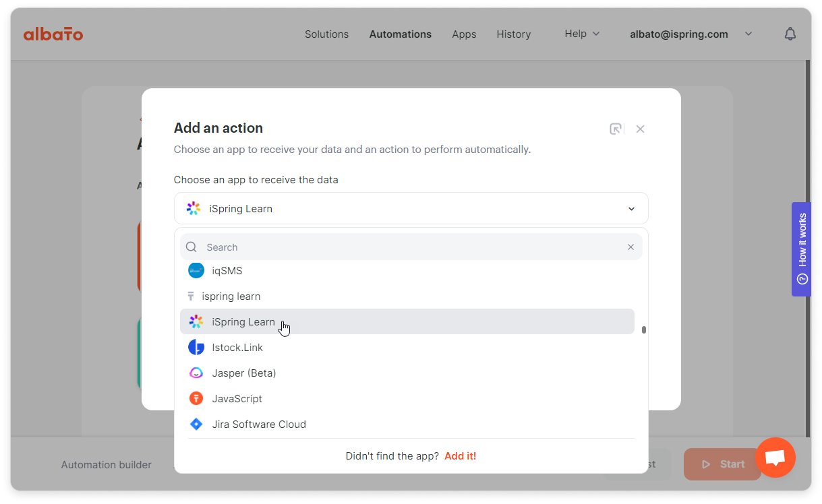Open the orange chat support bubble

(775, 458)
